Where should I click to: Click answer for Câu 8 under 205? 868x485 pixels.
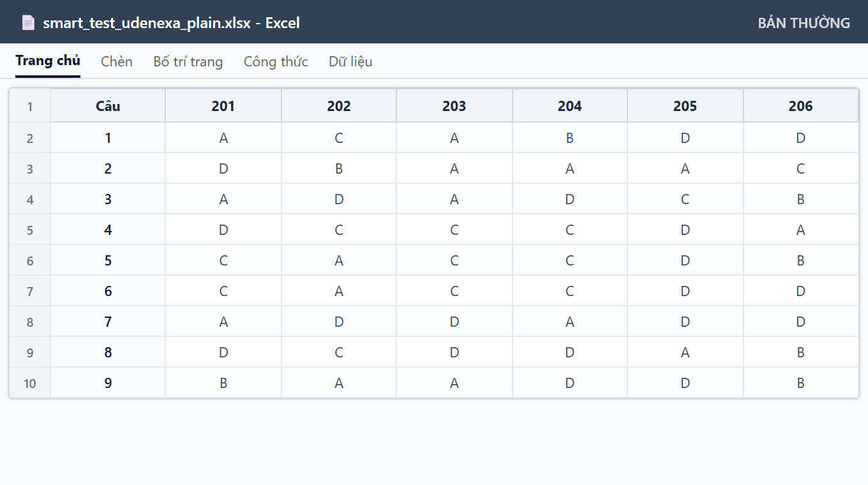(685, 352)
